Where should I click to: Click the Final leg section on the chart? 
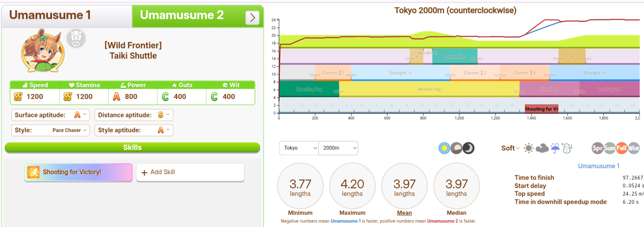[549, 89]
